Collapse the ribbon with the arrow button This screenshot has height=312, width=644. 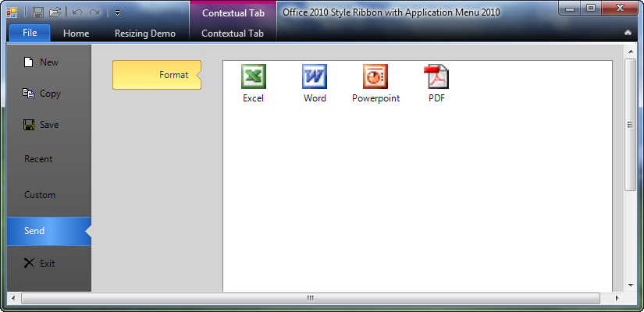pos(628,34)
